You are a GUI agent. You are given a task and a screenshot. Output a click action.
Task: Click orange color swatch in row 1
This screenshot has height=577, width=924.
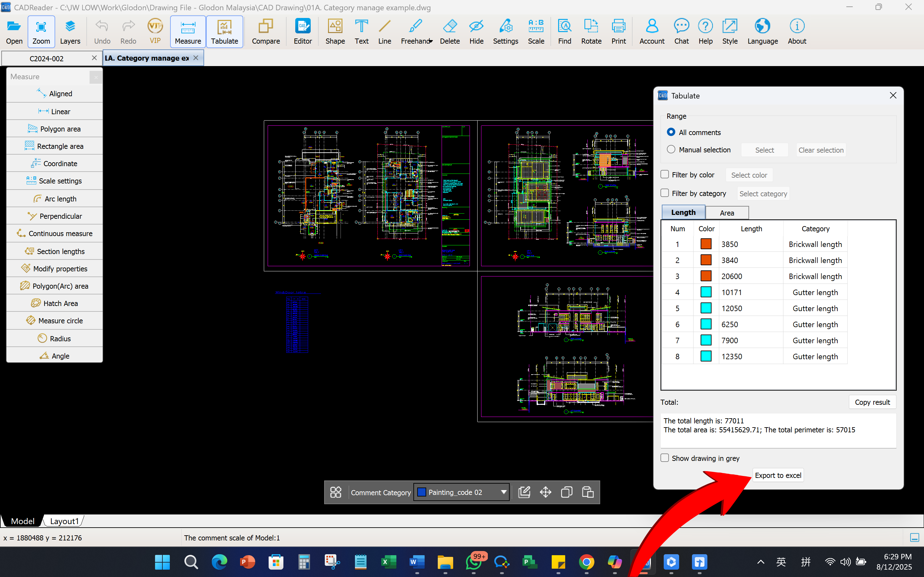(x=706, y=244)
